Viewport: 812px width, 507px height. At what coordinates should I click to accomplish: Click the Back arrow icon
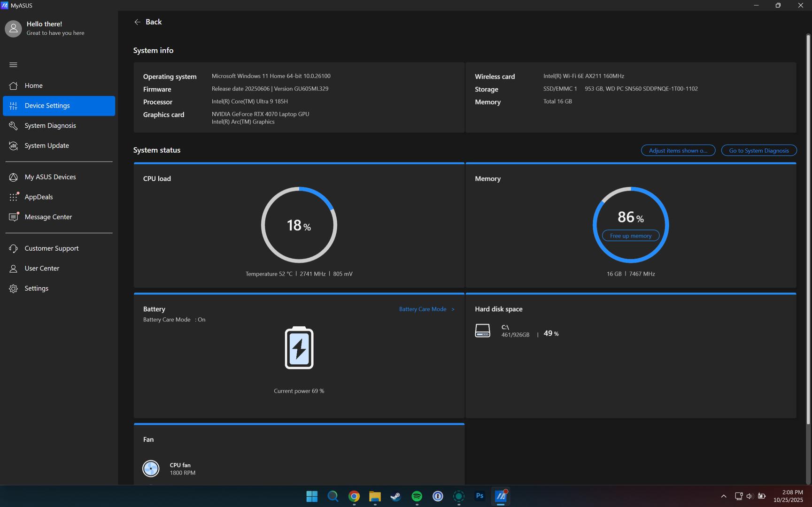(137, 22)
